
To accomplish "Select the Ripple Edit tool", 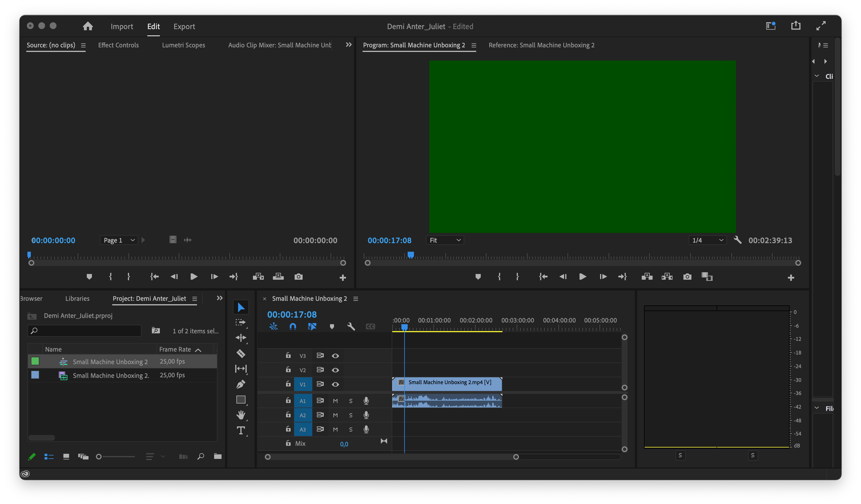I will pos(241,338).
